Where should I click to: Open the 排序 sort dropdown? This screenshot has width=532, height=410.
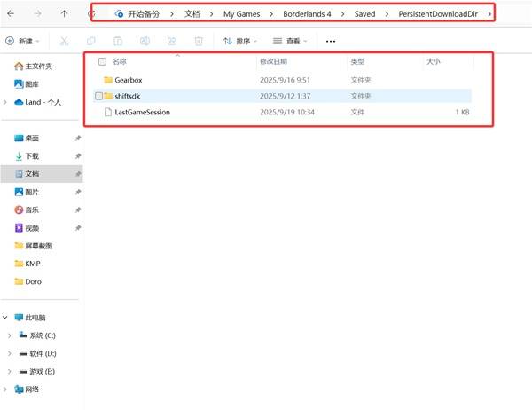[x=240, y=41]
